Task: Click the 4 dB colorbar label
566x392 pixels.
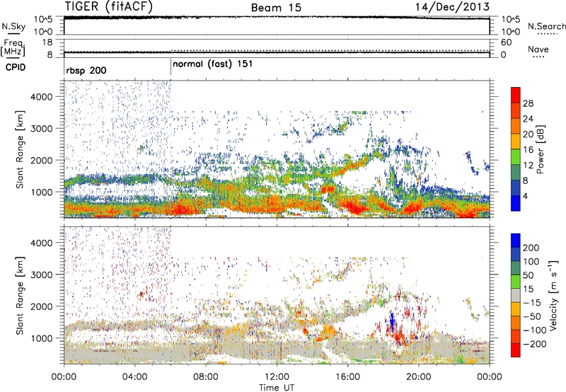Action: [x=525, y=196]
